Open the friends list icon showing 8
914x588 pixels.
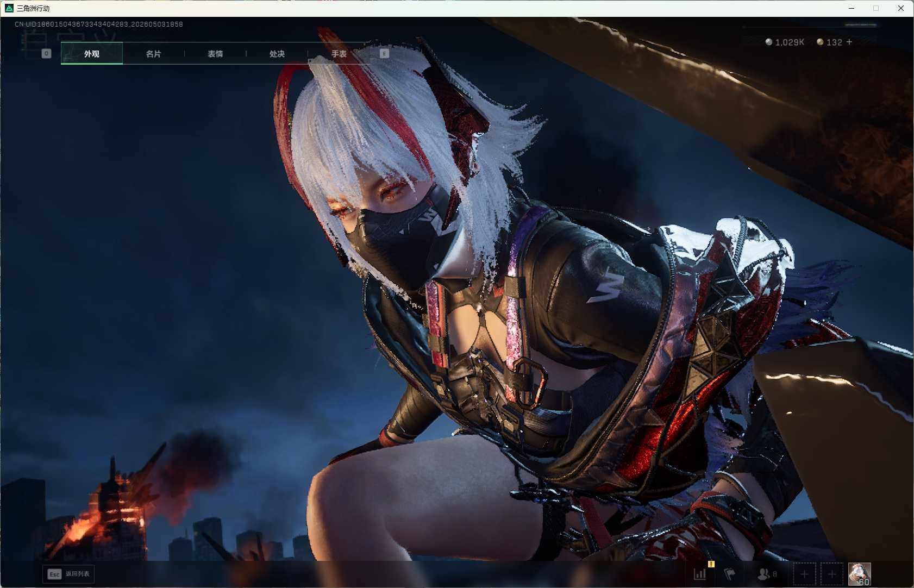point(767,574)
